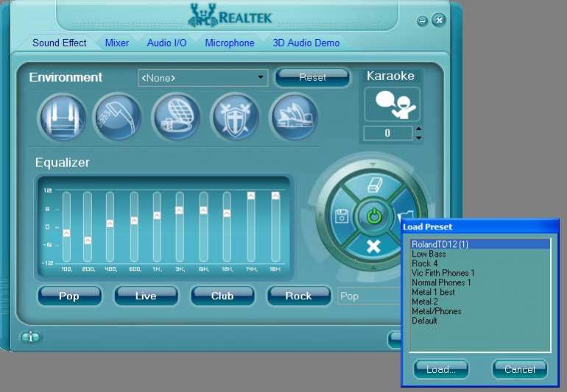Select the Opera House environment icon
This screenshot has width=567, height=392.
[x=294, y=118]
